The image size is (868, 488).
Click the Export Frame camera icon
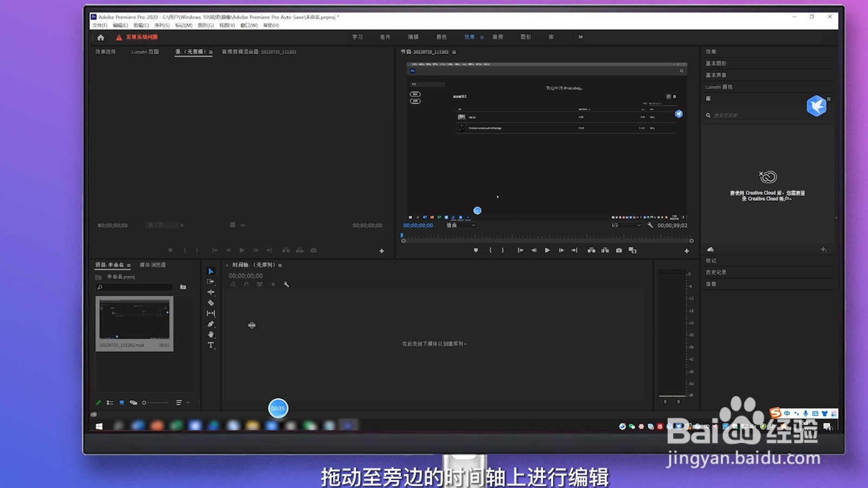tap(618, 251)
